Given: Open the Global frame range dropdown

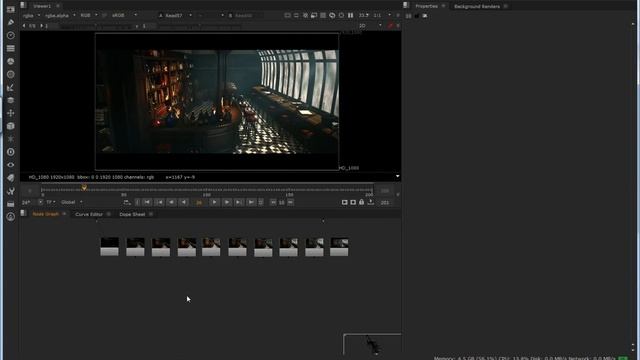Looking at the screenshot, I should 71,202.
